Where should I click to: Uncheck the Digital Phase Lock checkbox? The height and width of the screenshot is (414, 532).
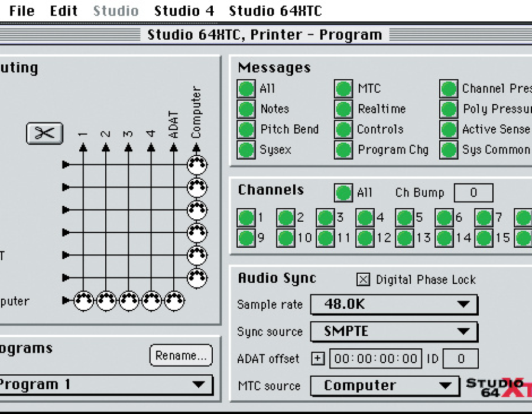363,280
